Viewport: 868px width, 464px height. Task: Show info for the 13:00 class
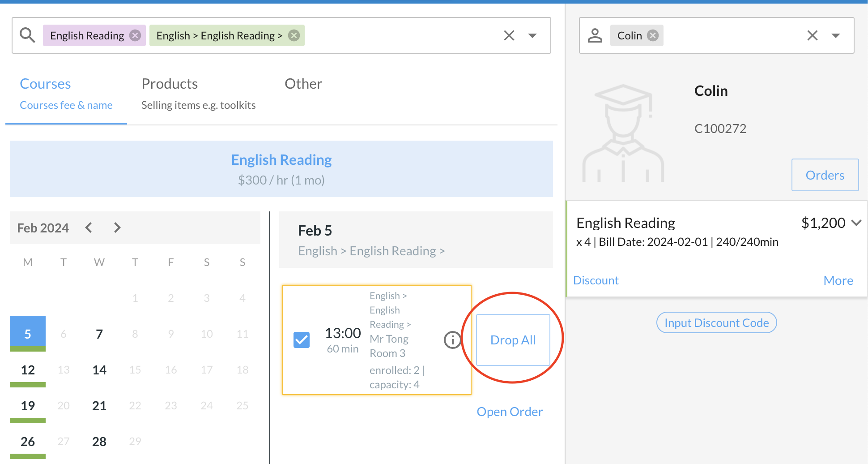coord(452,340)
